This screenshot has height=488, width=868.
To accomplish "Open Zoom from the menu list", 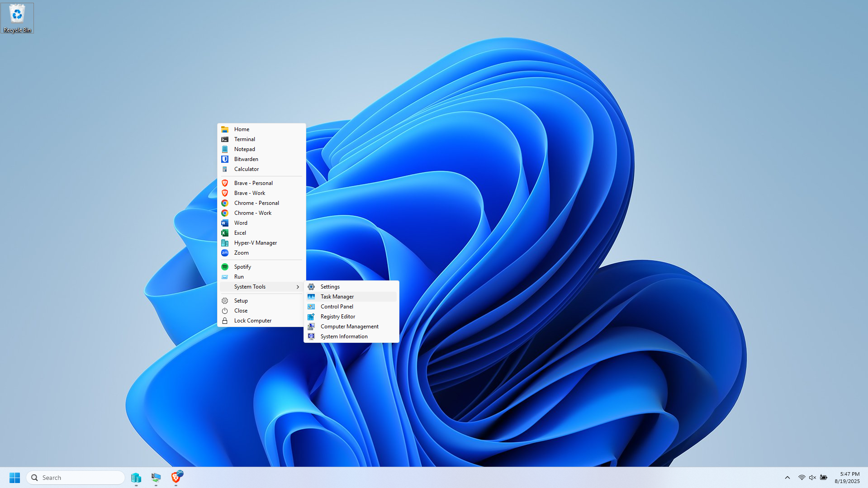I will (241, 253).
